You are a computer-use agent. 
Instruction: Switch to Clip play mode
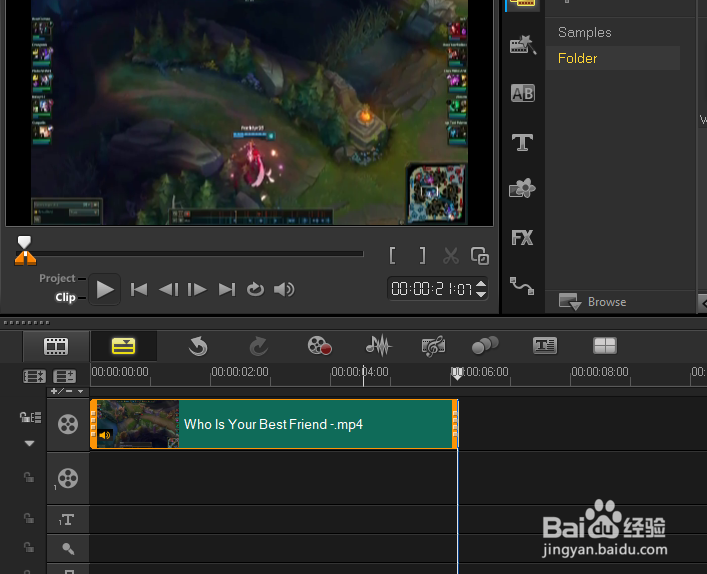(x=65, y=298)
